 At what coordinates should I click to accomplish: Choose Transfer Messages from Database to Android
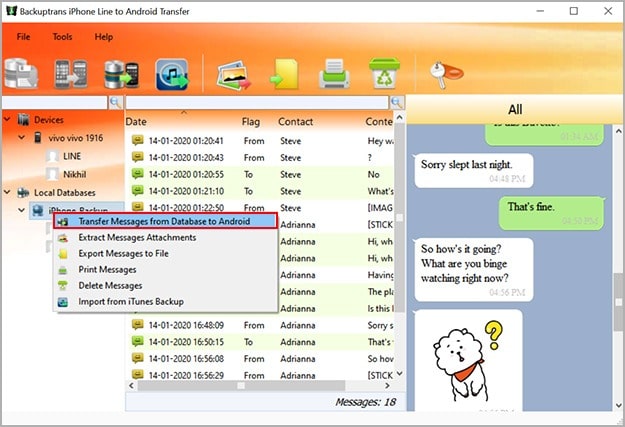(165, 221)
